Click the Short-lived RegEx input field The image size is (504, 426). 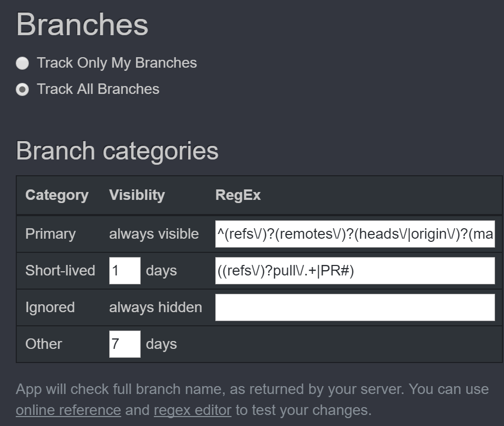tap(354, 271)
